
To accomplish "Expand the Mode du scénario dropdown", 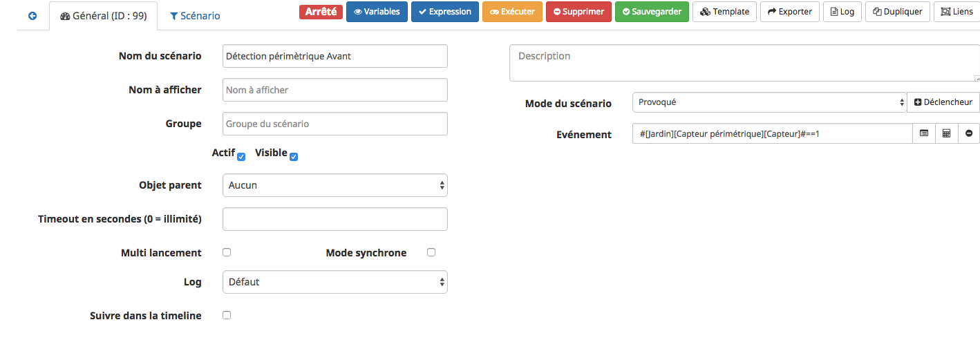I will [x=769, y=102].
